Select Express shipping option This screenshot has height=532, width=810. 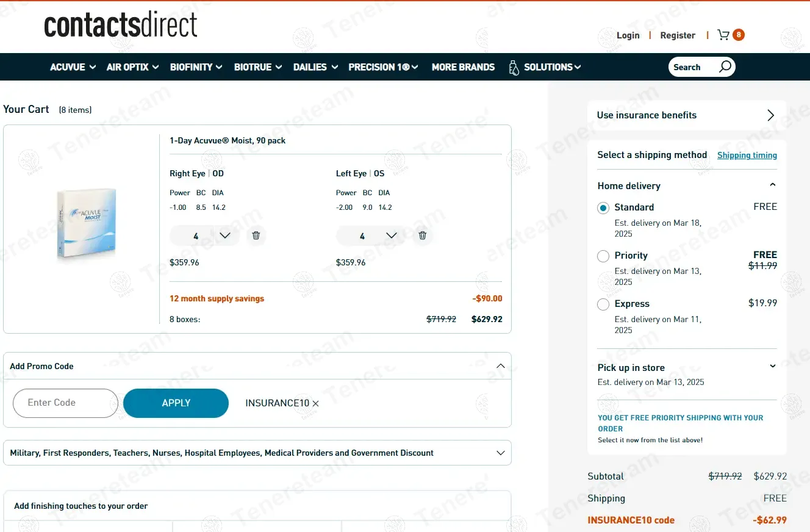point(603,304)
